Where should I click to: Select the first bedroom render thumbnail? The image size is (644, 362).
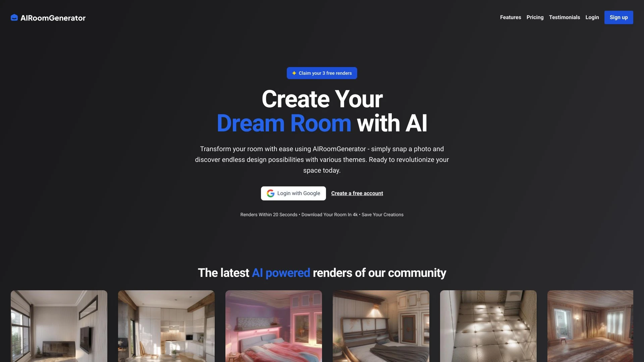pyautogui.click(x=273, y=326)
